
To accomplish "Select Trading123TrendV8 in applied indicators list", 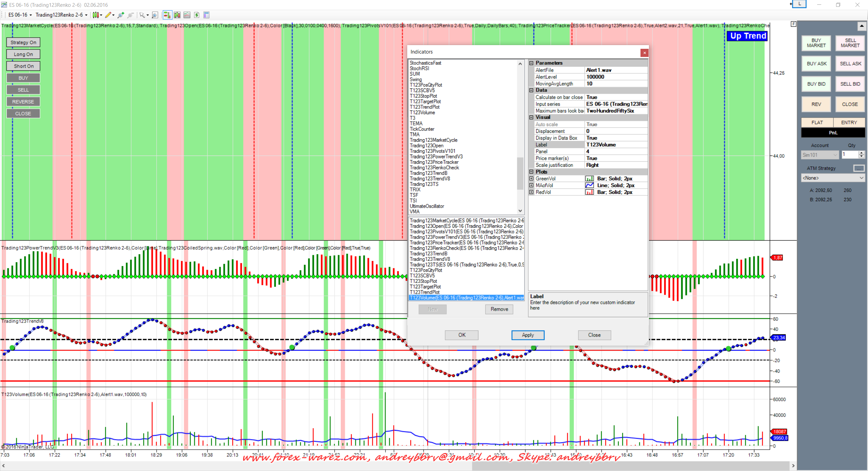I will 430,259.
